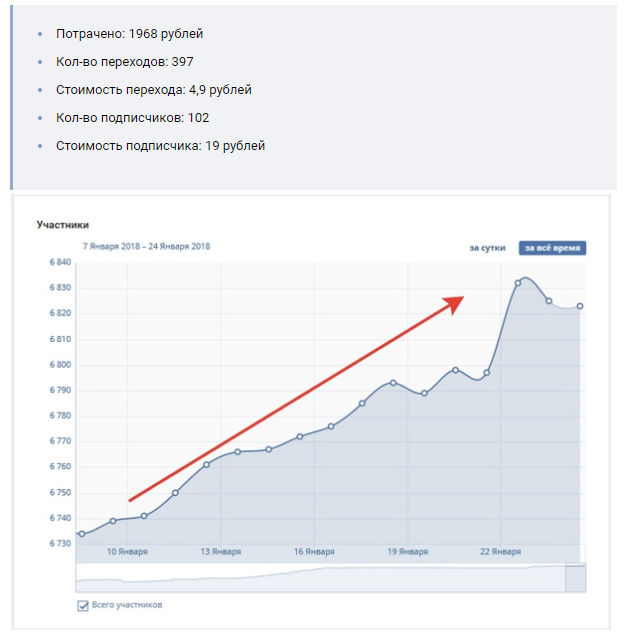Click the highest peak data point on graph
628x643 pixels.
tap(518, 283)
